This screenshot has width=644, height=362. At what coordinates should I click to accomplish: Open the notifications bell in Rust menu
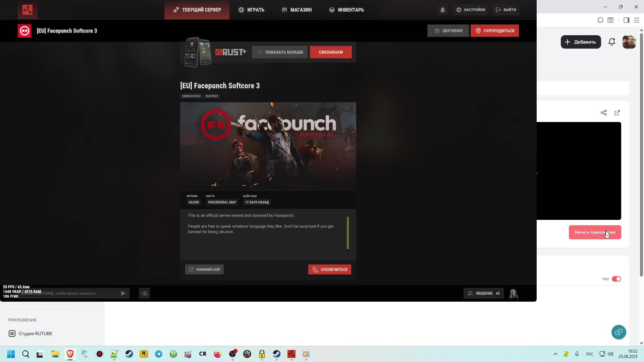[442, 10]
